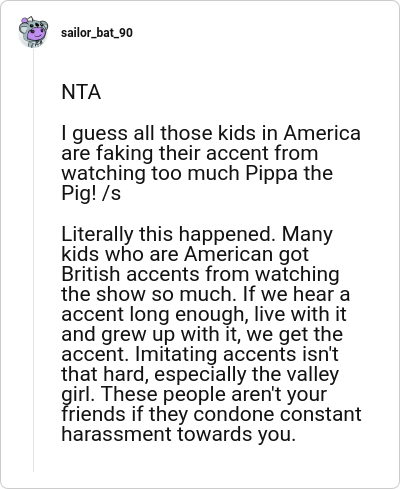The width and height of the screenshot is (400, 489).
Task: Open sailor_bat_90's avatar icon
Action: 33,32
